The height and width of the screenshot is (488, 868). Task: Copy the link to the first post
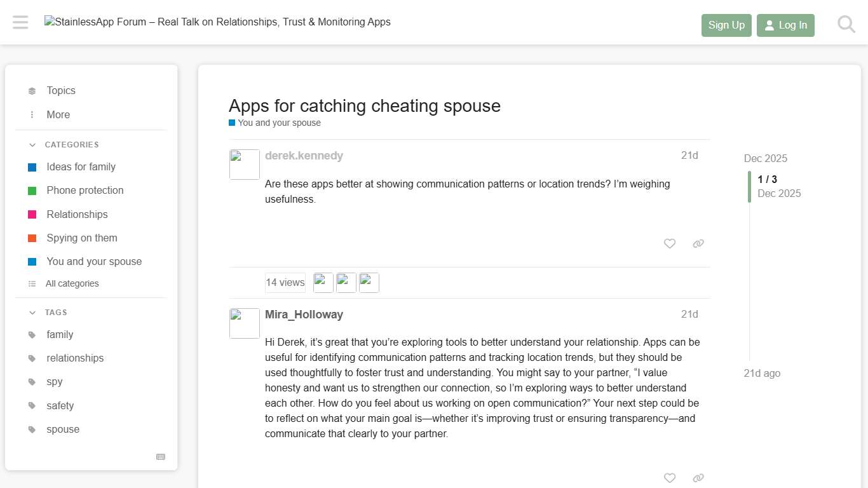coord(698,243)
